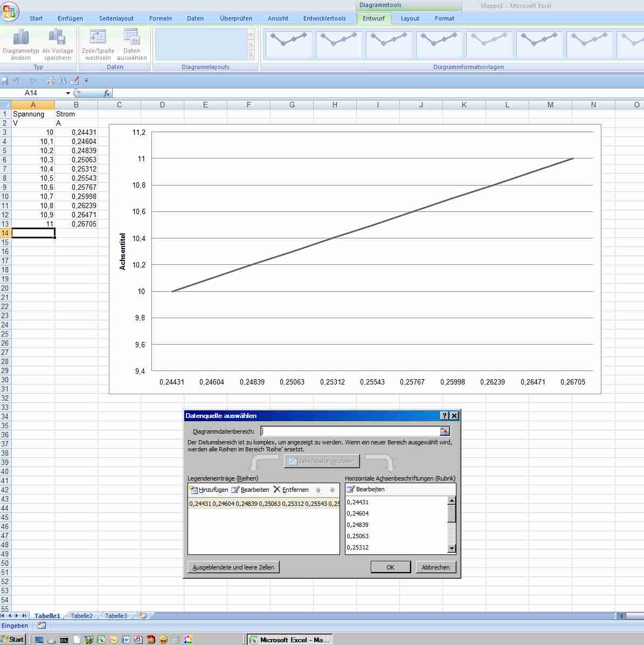This screenshot has width=644, height=645.
Task: Select the second chart style thumbnail
Action: point(338,44)
